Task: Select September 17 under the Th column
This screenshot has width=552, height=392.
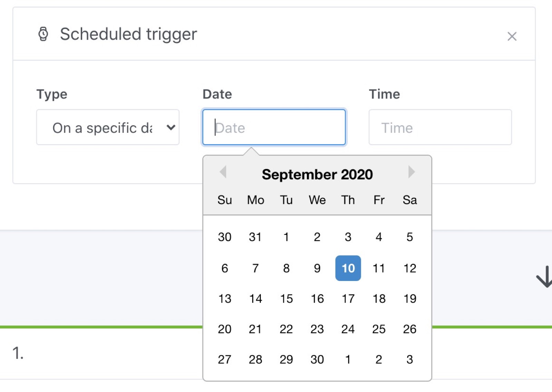Action: [x=348, y=299]
